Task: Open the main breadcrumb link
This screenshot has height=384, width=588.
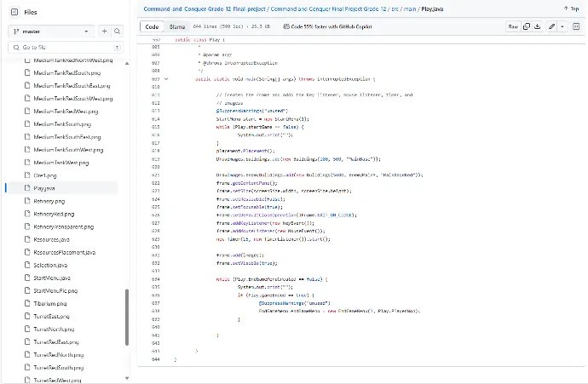Action: (x=410, y=9)
